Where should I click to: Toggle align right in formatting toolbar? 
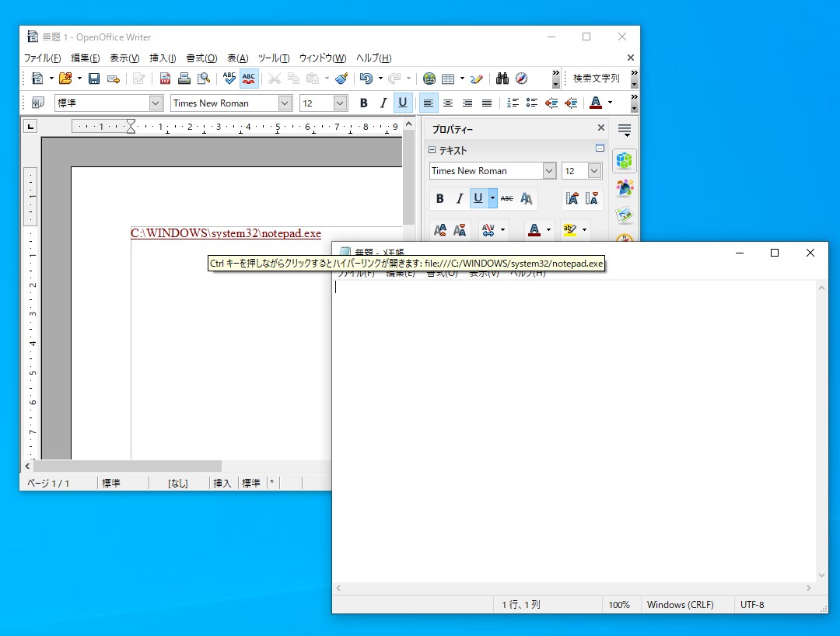click(x=467, y=103)
